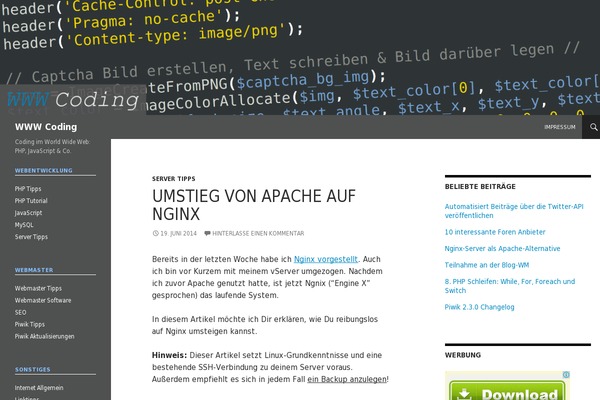Viewport: 600px width, 400px height.
Task: Open Automatisiert Beiträge über die Twitter-API post
Action: (x=514, y=211)
